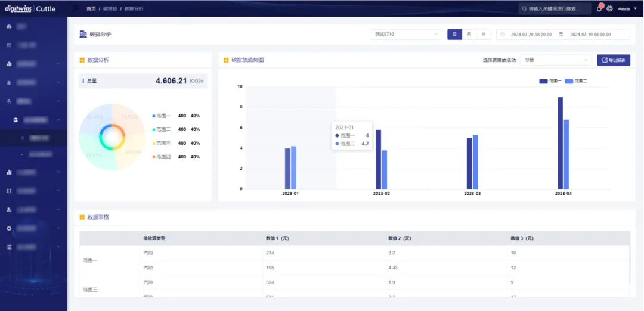Screen dimensions: 644x311
Task: Click the digitwins Cuttle logo
Action: point(30,8)
